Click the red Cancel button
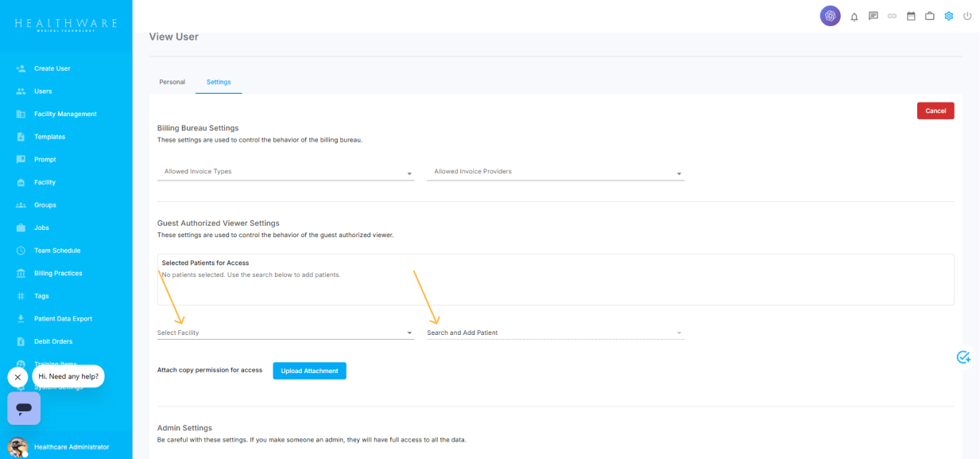980x459 pixels. 935,111
